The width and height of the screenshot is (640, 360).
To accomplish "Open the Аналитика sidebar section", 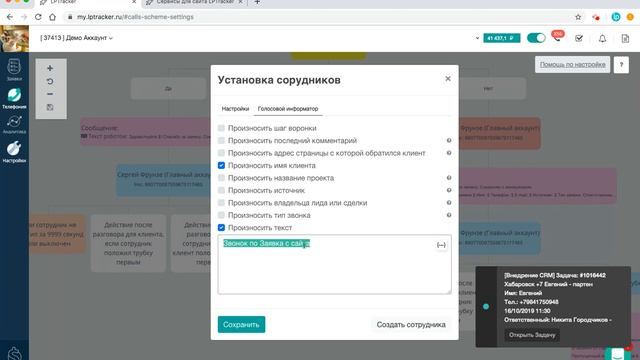I will [14, 124].
